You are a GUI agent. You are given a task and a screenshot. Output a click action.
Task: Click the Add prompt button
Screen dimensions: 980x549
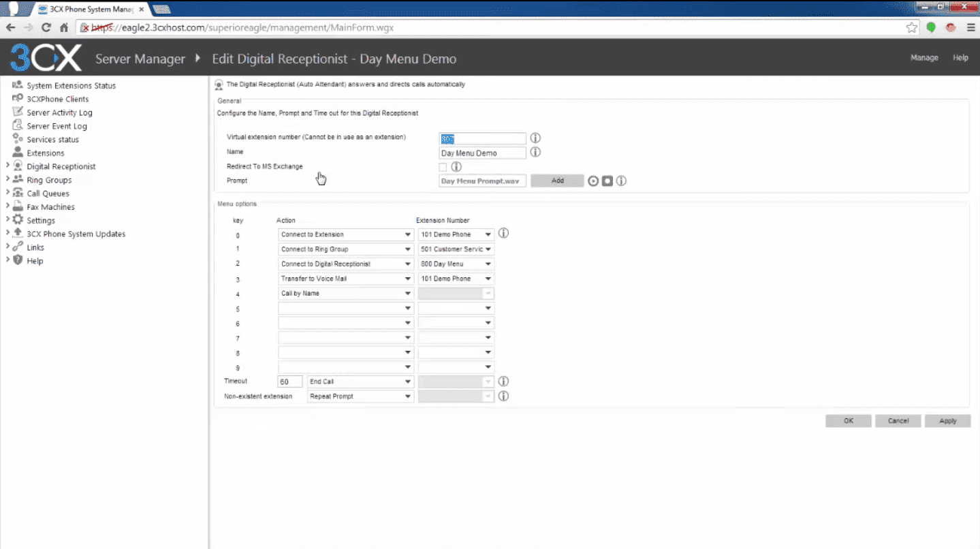[557, 181]
